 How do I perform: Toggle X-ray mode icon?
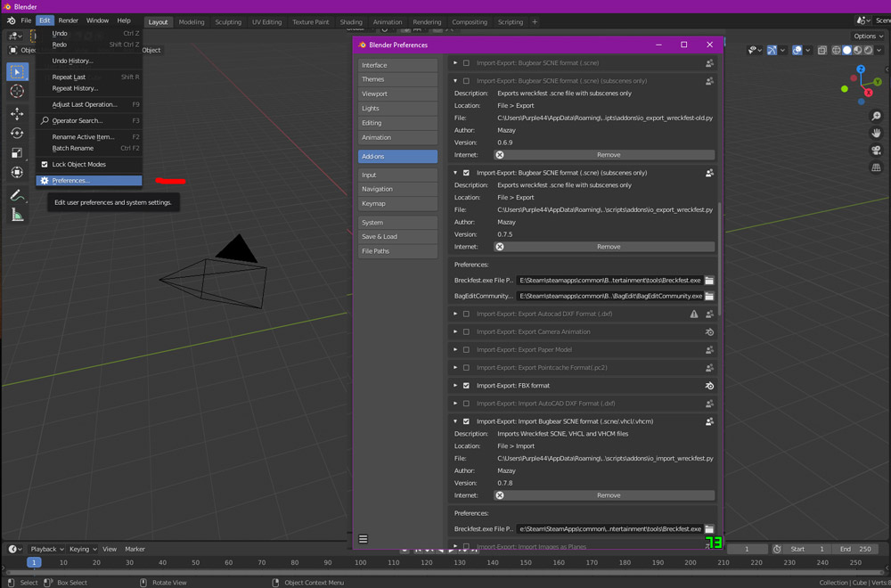click(822, 50)
